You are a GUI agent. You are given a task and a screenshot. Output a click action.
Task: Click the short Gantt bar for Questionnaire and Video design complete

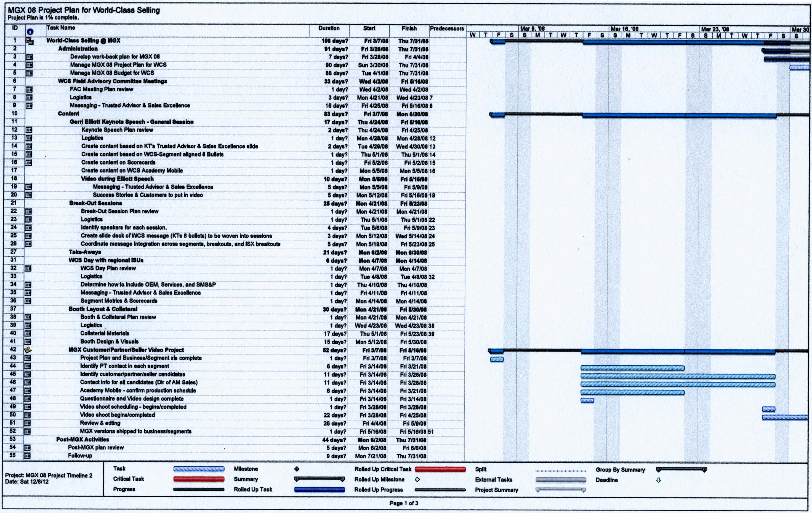[x=587, y=401]
